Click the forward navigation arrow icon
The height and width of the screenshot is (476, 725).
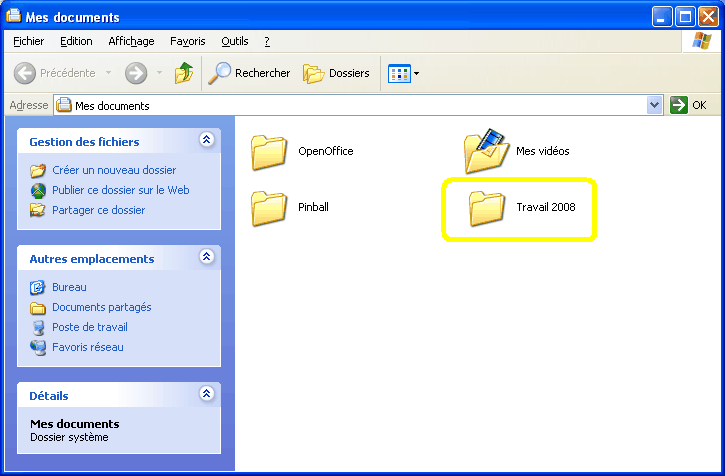click(136, 73)
